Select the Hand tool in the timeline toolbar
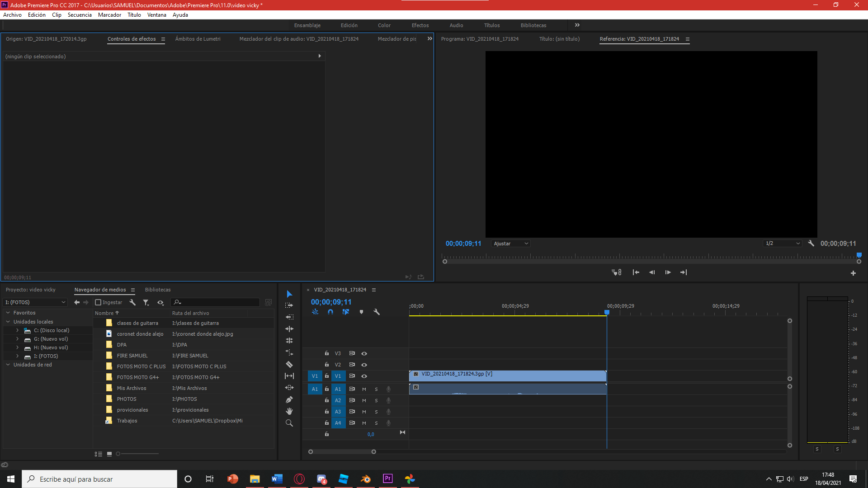The height and width of the screenshot is (488, 868). pos(289,411)
